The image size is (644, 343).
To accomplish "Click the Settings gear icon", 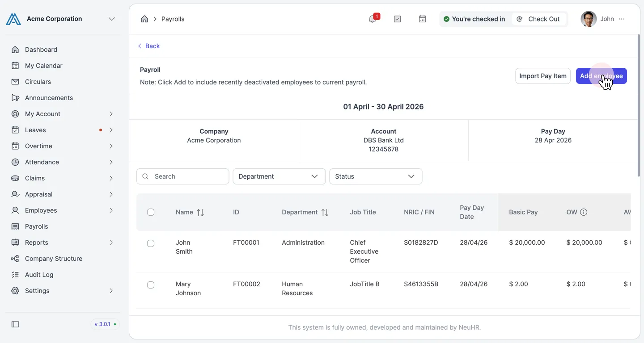I will (x=15, y=291).
